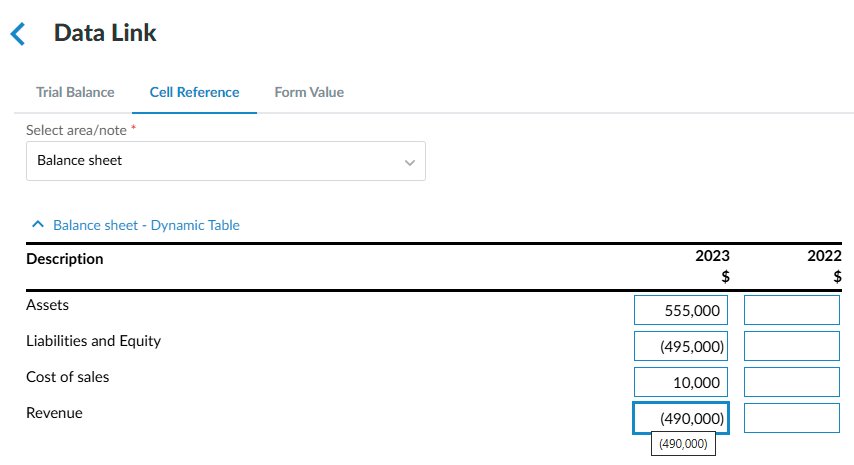Click the blue back arrow icon
This screenshot has height=465, width=854.
click(17, 34)
